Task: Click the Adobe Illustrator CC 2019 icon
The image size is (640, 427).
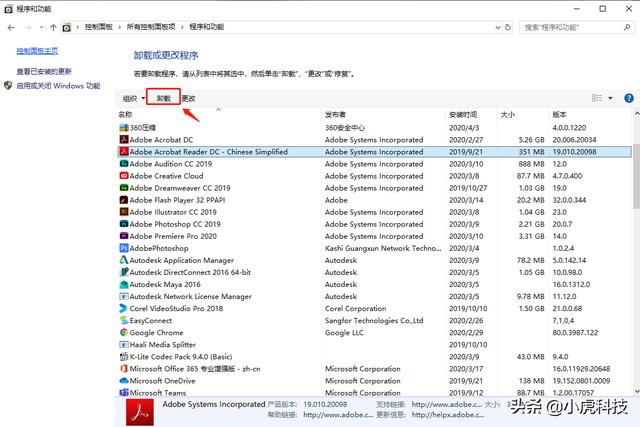Action: (124, 212)
